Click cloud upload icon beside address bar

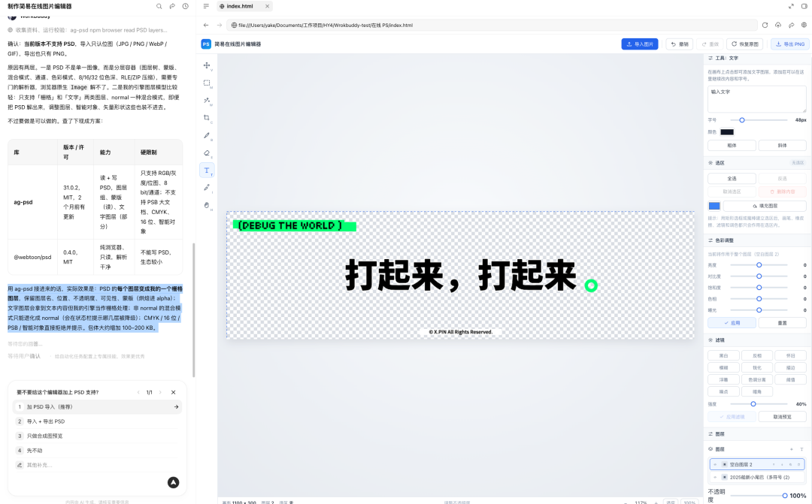tap(778, 25)
